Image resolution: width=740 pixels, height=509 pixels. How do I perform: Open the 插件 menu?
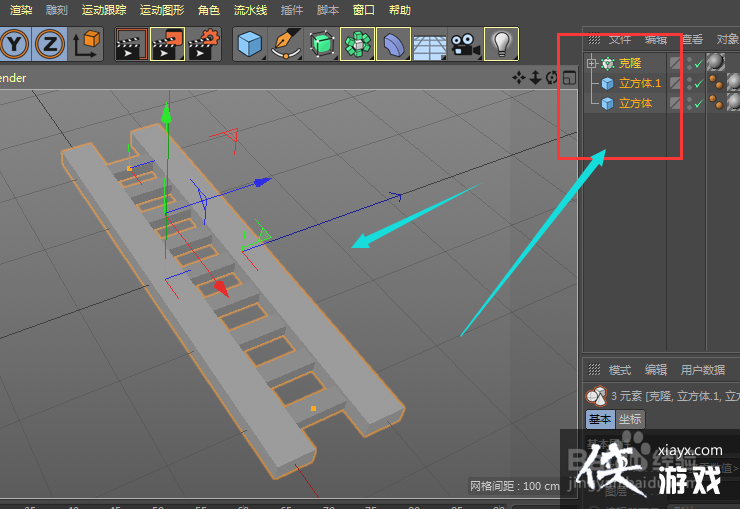tap(292, 10)
